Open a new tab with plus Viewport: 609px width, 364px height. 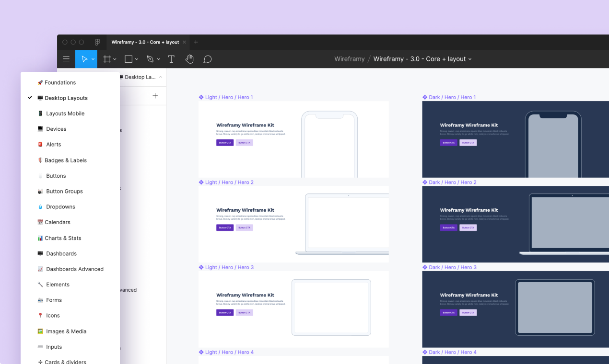[196, 42]
